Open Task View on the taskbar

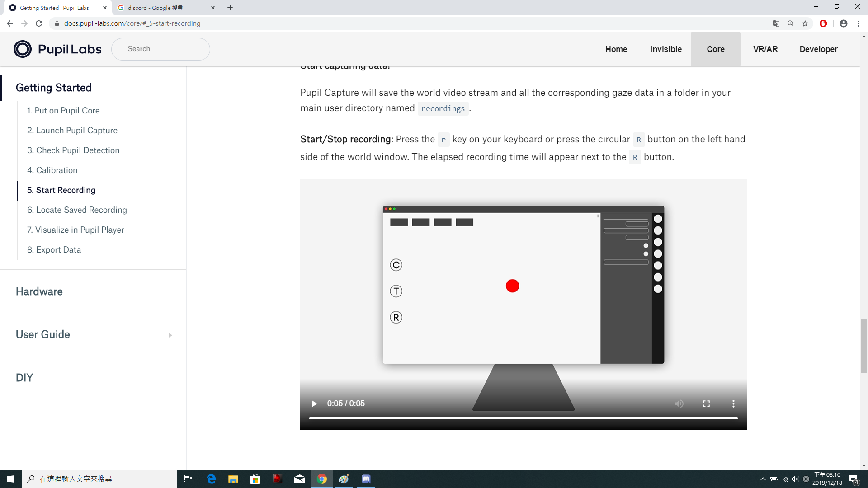coord(188,479)
